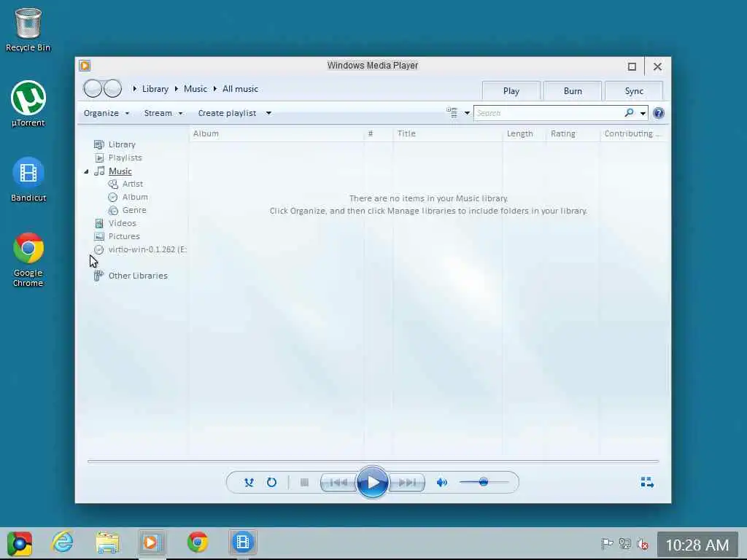The width and height of the screenshot is (747, 560).
Task: Mute the player volume
Action: tap(441, 483)
